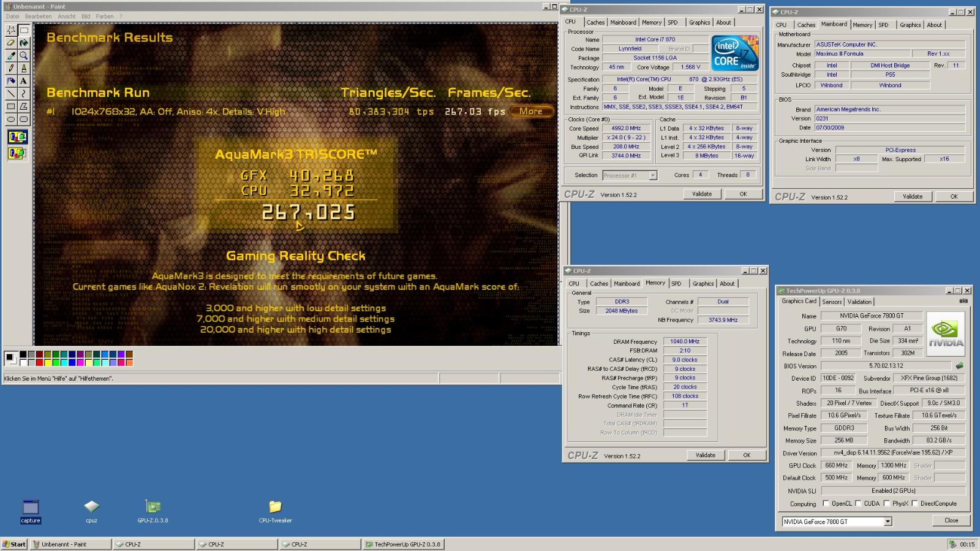The height and width of the screenshot is (551, 980).
Task: Open Graphics tab in Mainboard CPU-Z window
Action: (x=910, y=25)
